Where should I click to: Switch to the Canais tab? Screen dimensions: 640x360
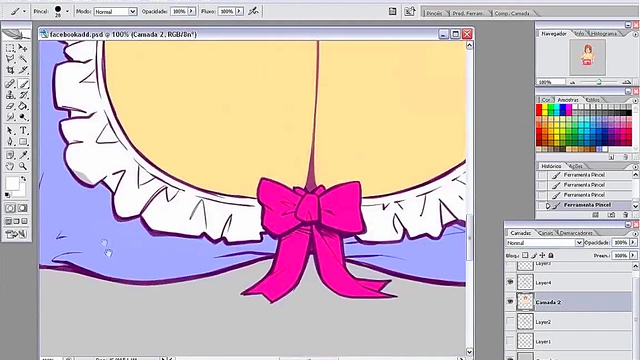[545, 233]
